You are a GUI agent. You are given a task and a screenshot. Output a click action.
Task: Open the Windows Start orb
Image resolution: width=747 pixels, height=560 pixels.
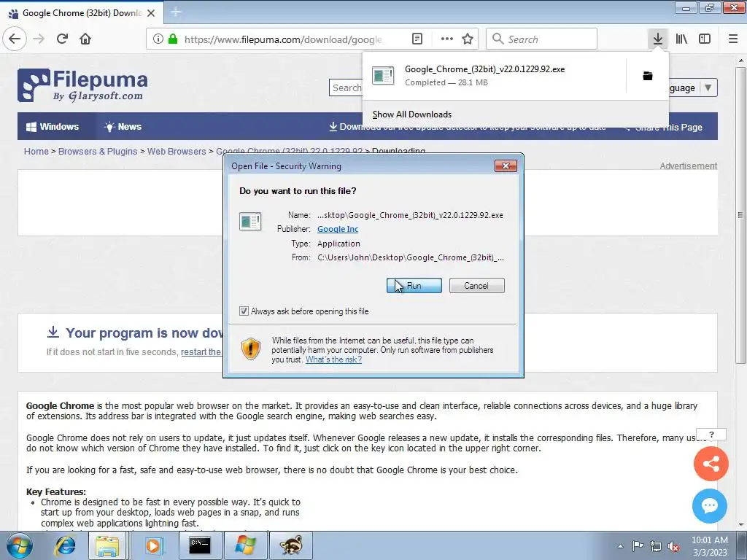coord(19,545)
